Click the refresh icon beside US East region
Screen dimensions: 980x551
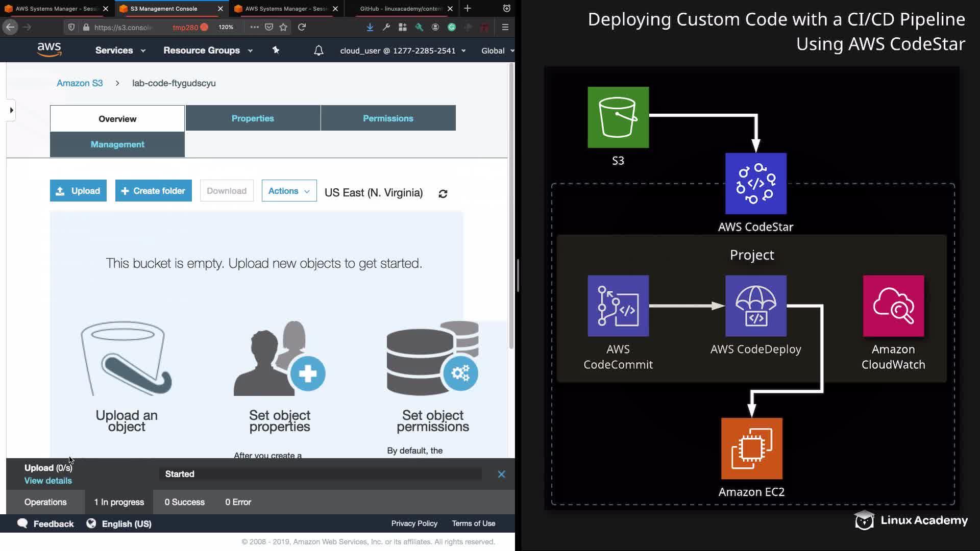tap(443, 193)
